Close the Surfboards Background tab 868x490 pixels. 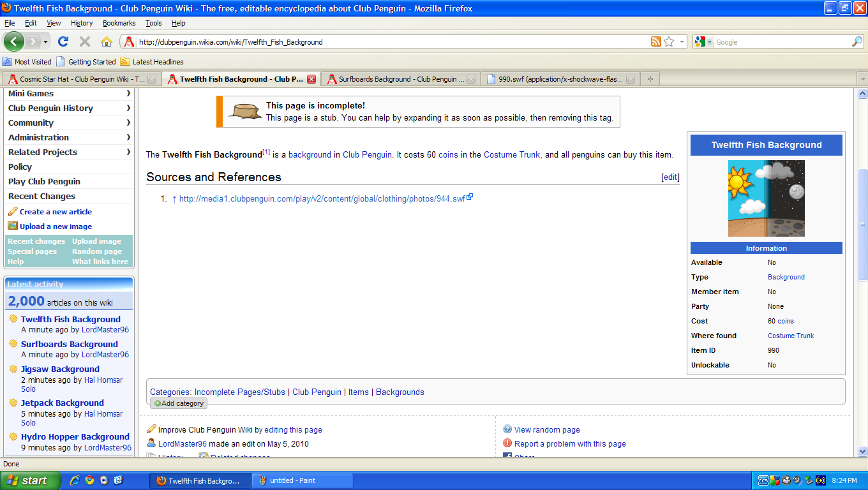(x=471, y=79)
